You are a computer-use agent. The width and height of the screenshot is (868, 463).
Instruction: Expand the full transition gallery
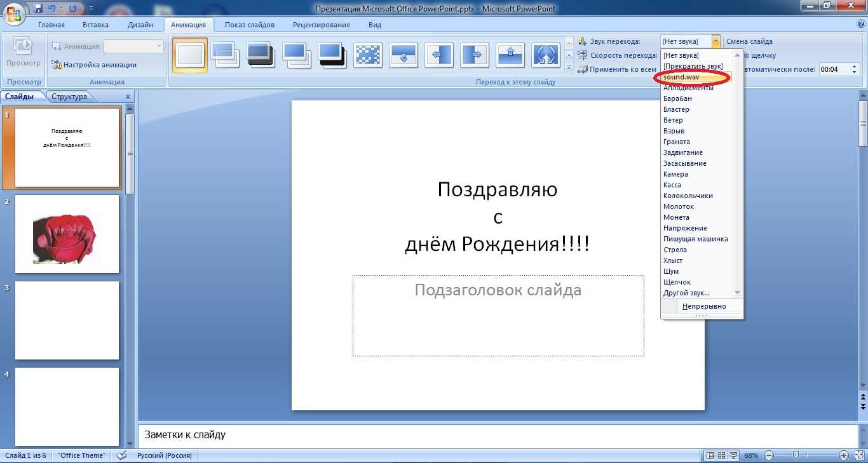pos(569,69)
